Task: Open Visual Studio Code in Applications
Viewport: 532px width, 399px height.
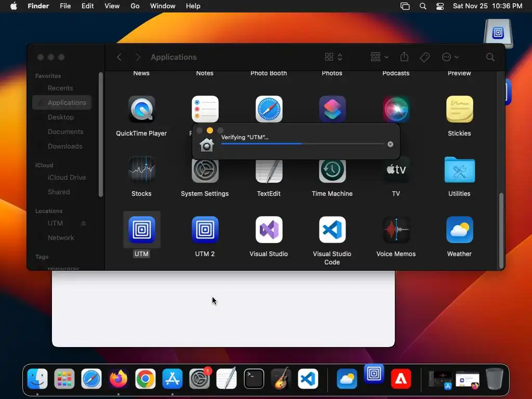Action: pos(332,230)
